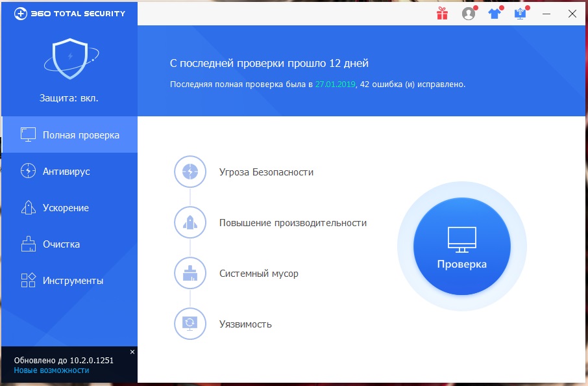Open the Антивирус section
Image resolution: width=588 pixels, height=386 pixels.
pyautogui.click(x=69, y=171)
